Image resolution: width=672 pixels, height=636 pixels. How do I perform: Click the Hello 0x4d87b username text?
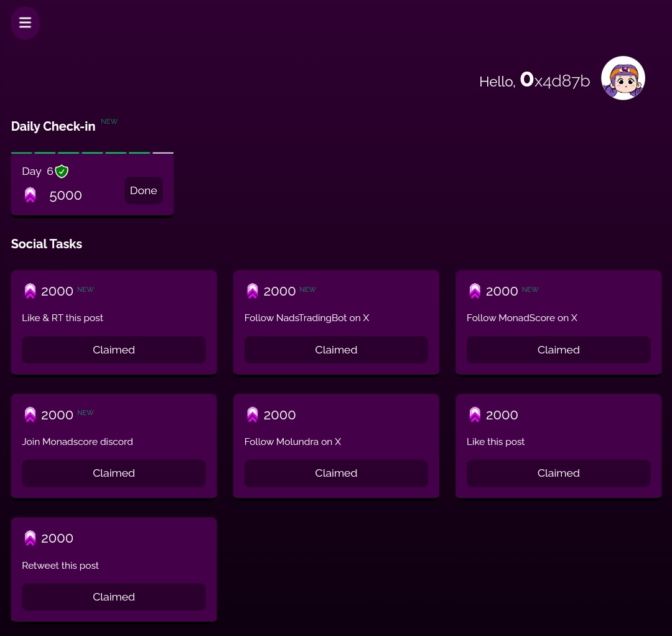click(x=534, y=81)
